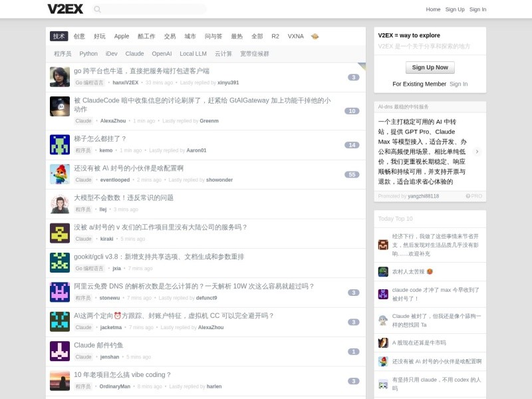The width and height of the screenshot is (532, 399).
Task: Click Go 编程语言 tag on gookit/gcli topic
Action: click(x=89, y=269)
